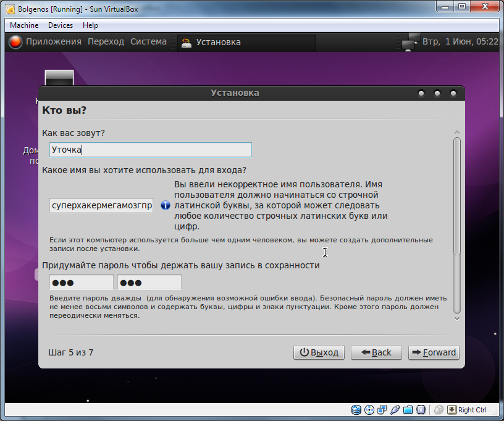The height and width of the screenshot is (421, 504).
Task: Minimize the VirtualBox window
Action: click(445, 6)
